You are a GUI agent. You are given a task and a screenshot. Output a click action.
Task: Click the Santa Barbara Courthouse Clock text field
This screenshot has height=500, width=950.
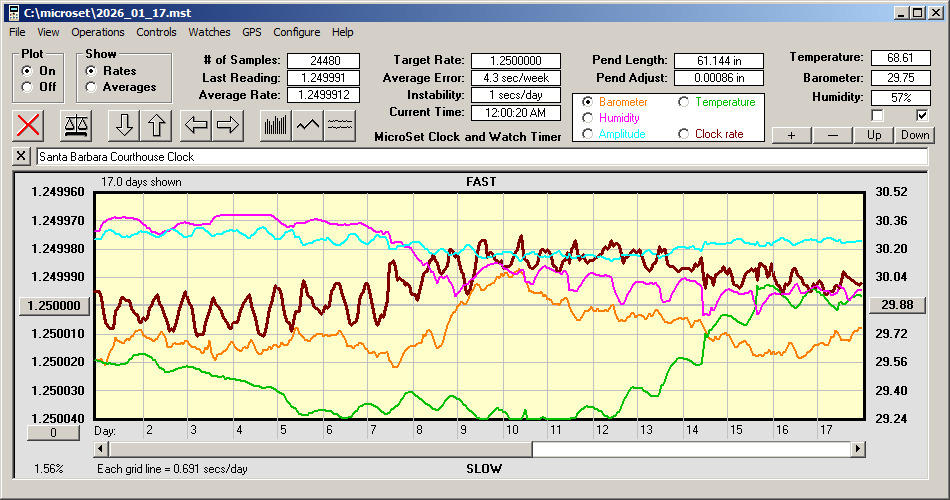click(480, 157)
